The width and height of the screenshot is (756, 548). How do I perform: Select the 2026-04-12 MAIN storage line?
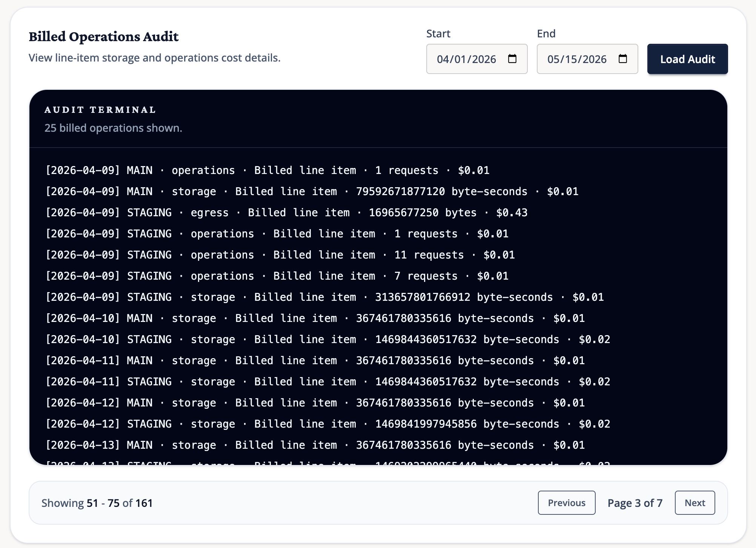(315, 403)
